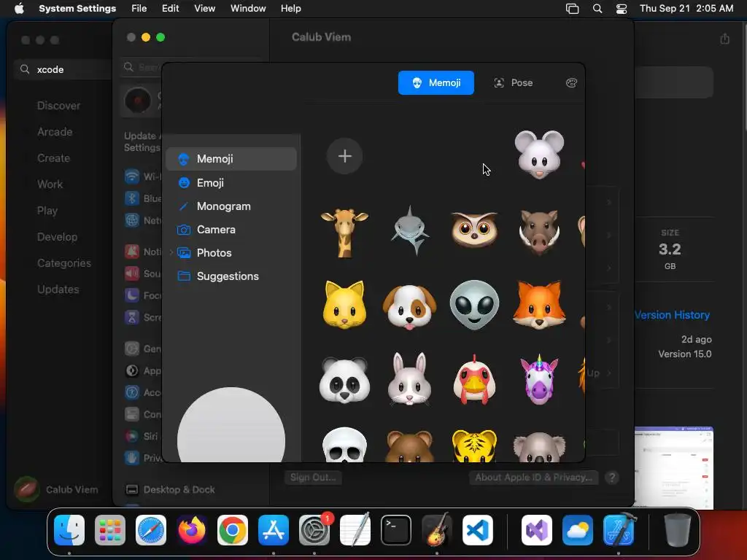Screen dimensions: 747x560
Task: Select the tiger Memoji
Action: (474, 446)
